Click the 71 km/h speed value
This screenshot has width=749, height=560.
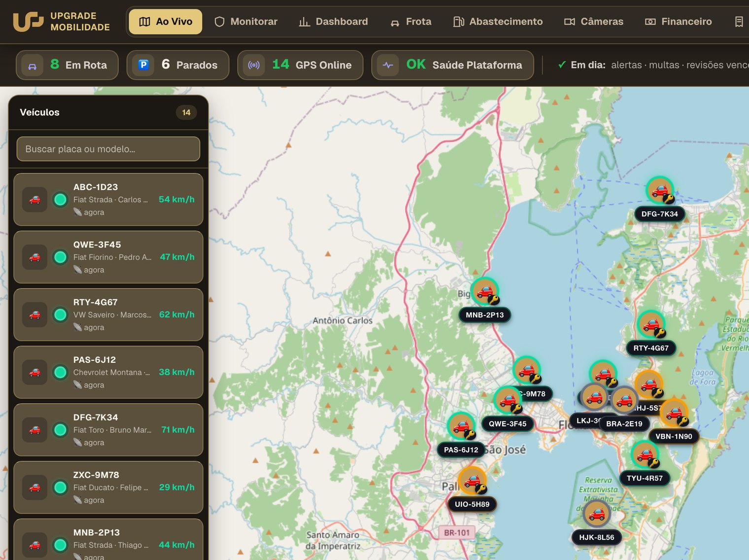[178, 430]
